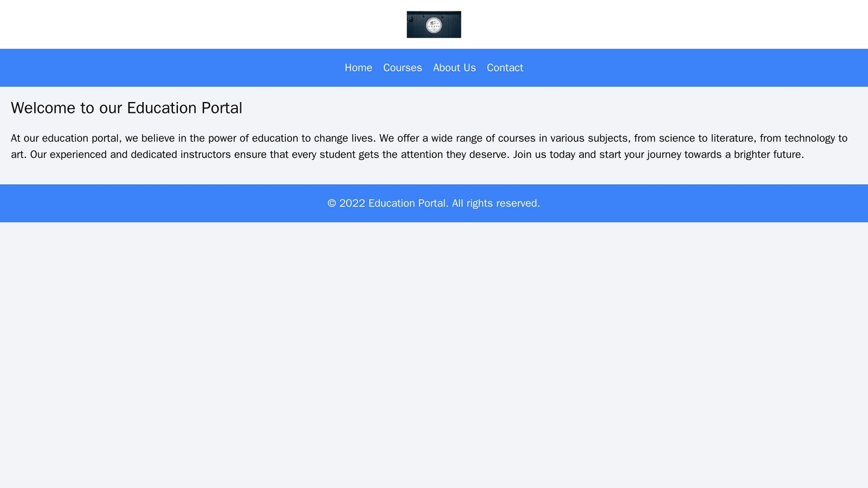
Task: Click the area right of the welcome heading
Action: [541, 107]
